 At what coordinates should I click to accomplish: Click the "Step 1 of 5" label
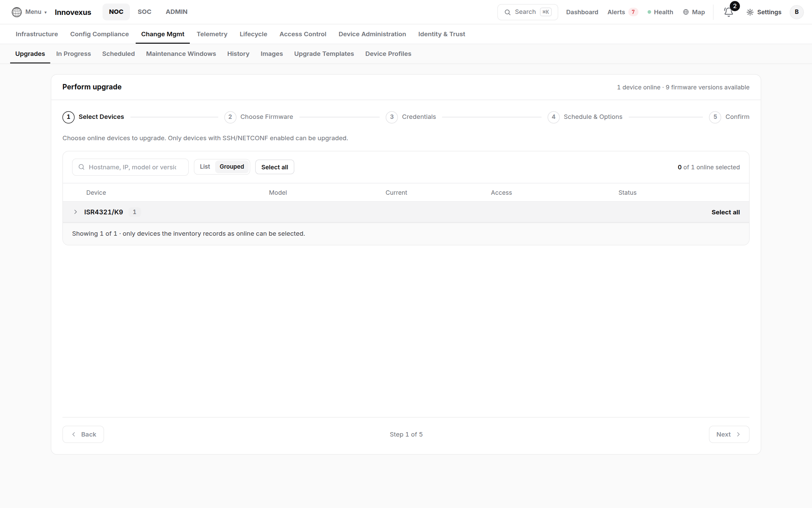click(406, 435)
